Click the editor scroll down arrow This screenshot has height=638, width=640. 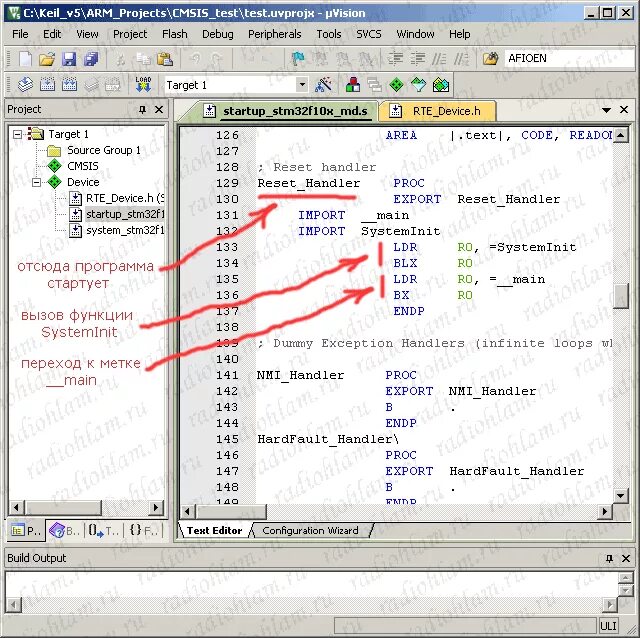point(620,496)
